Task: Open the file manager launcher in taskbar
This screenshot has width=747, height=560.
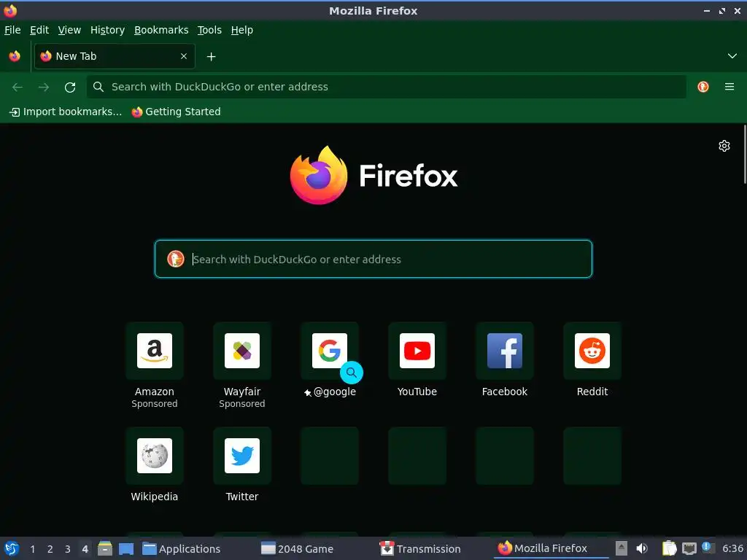Action: (105, 548)
